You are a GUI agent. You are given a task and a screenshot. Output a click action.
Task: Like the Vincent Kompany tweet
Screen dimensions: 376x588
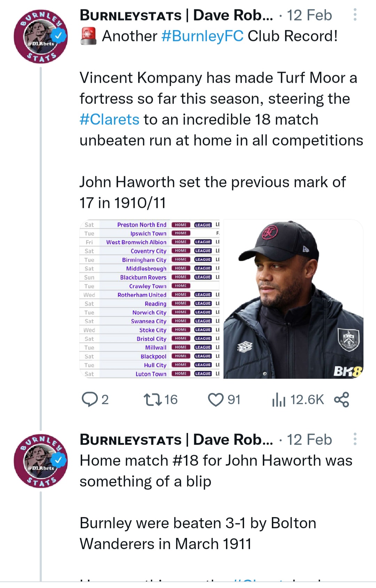pos(216,400)
